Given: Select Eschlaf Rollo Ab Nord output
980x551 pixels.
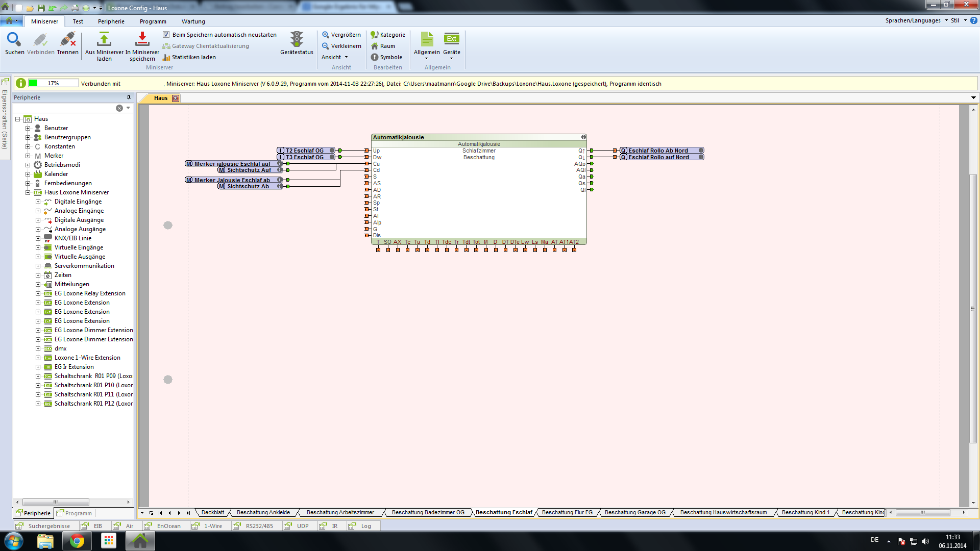Looking at the screenshot, I should pos(662,151).
